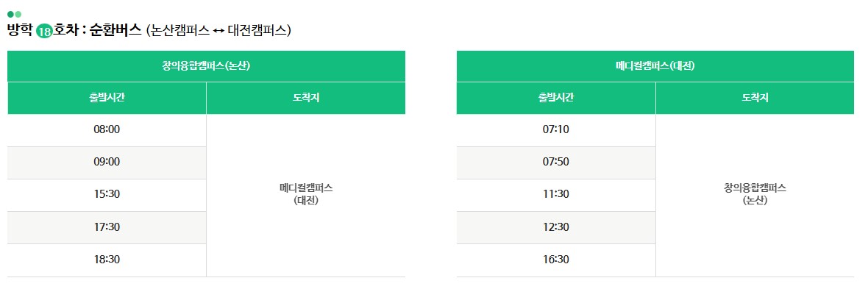The image size is (868, 303).
Task: Click the 18:30 departure time cell
Action: pyautogui.click(x=107, y=260)
